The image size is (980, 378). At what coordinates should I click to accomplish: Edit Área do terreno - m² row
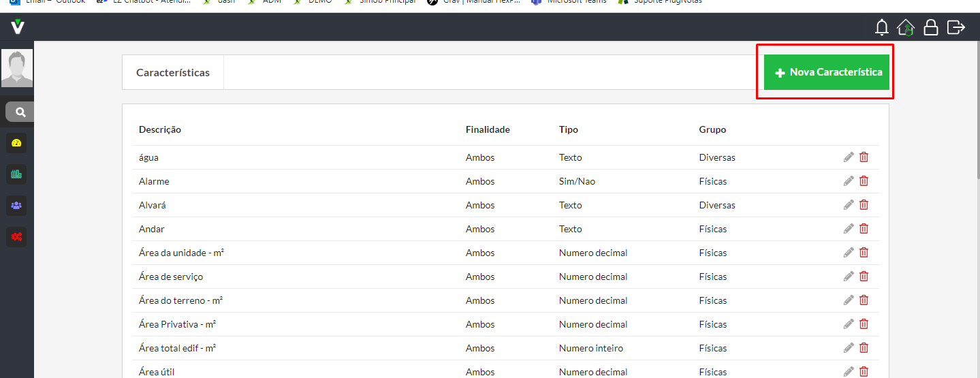849,300
